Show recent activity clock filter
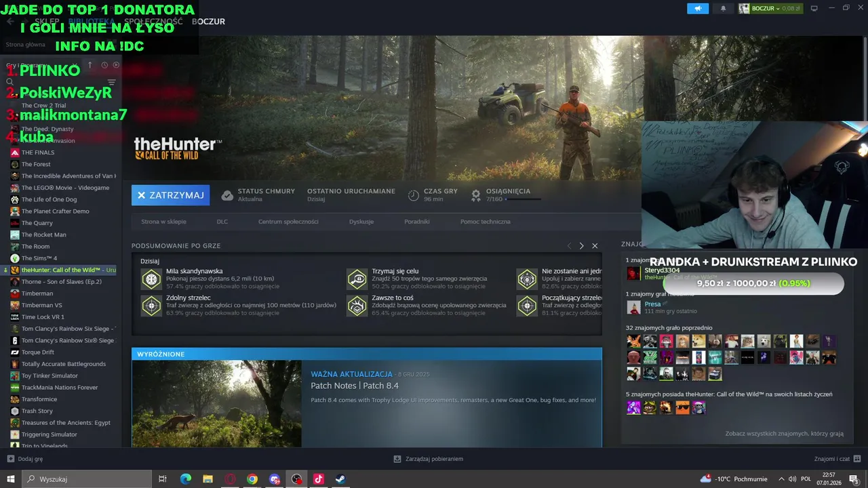 [x=104, y=65]
